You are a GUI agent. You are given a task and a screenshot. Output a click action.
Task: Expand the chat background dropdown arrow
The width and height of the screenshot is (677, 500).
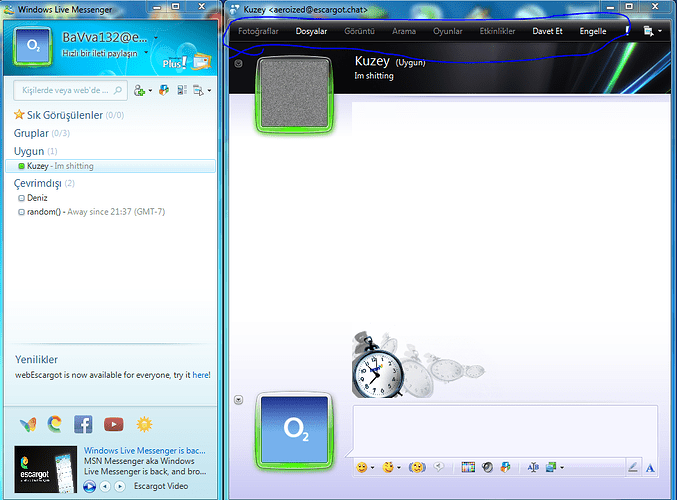[x=562, y=468]
